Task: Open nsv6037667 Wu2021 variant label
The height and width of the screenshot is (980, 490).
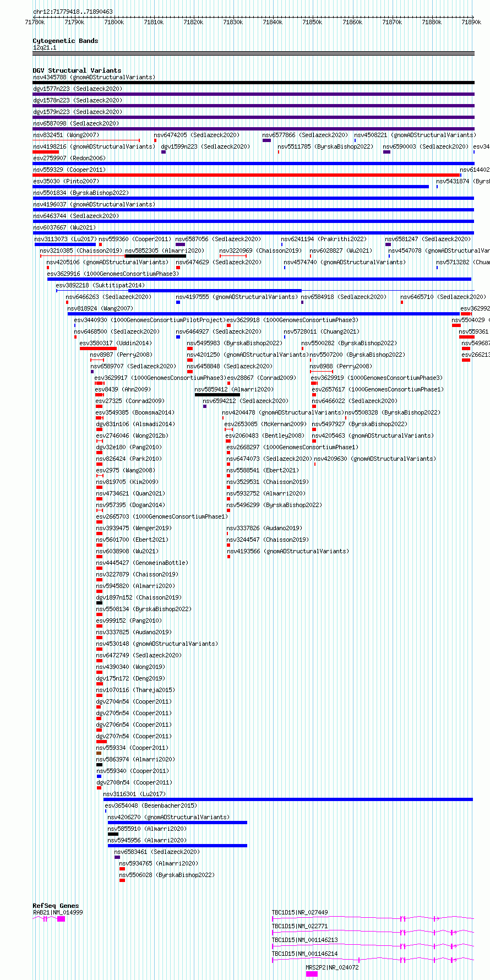Action: point(64,227)
